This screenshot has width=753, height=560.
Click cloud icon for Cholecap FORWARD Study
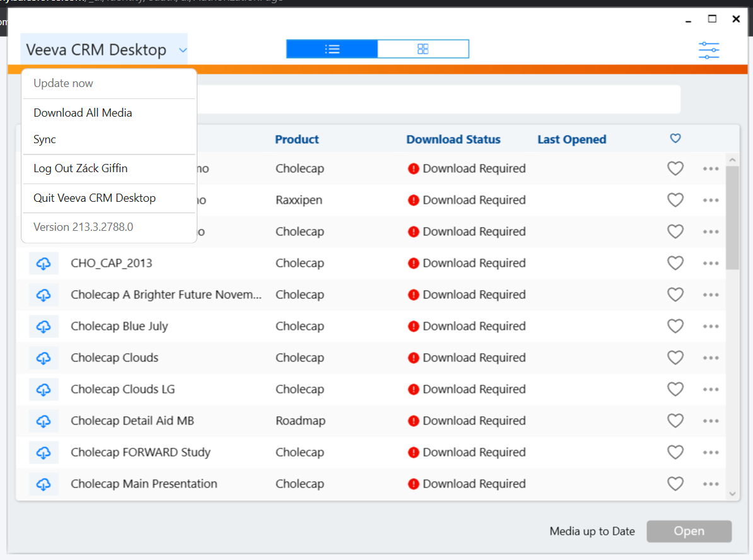[x=44, y=453]
